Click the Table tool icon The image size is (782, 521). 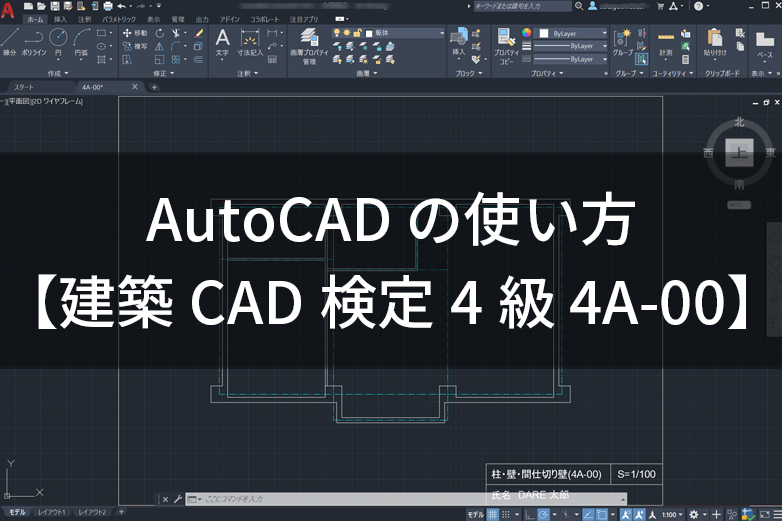pos(272,60)
